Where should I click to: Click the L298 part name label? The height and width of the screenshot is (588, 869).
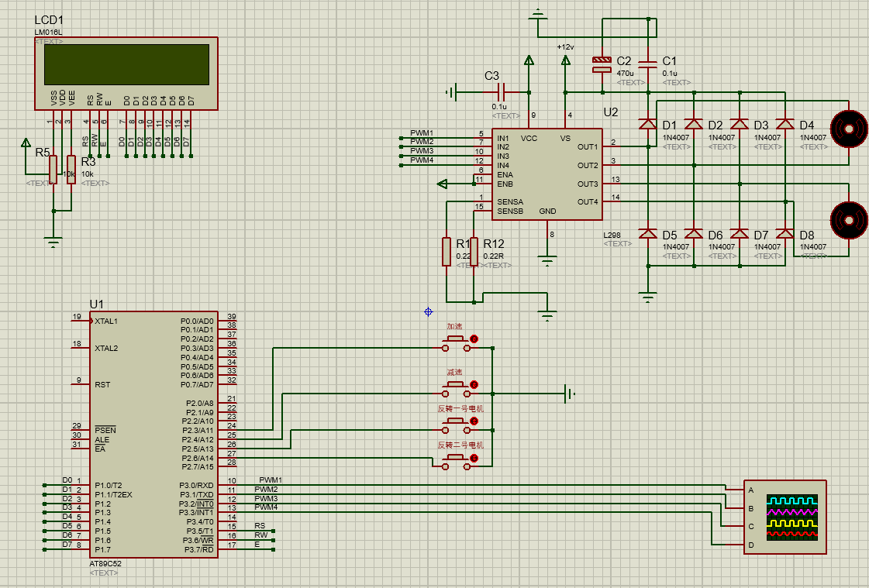click(x=612, y=235)
